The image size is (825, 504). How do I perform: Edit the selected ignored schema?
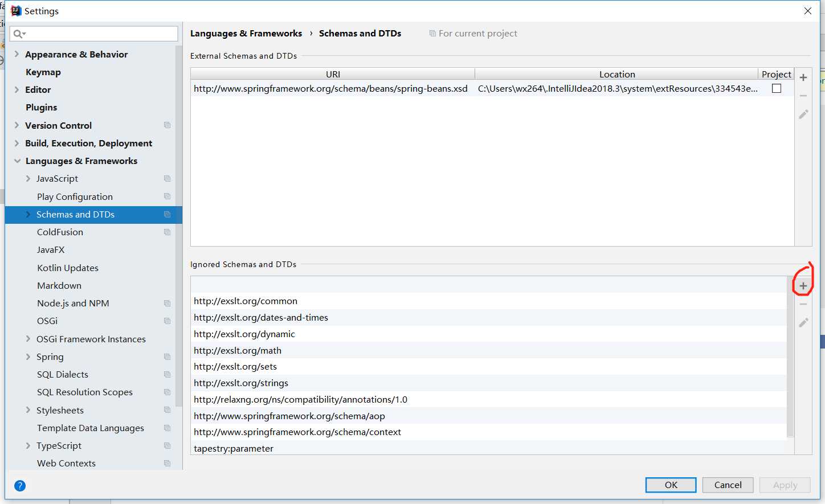click(803, 322)
